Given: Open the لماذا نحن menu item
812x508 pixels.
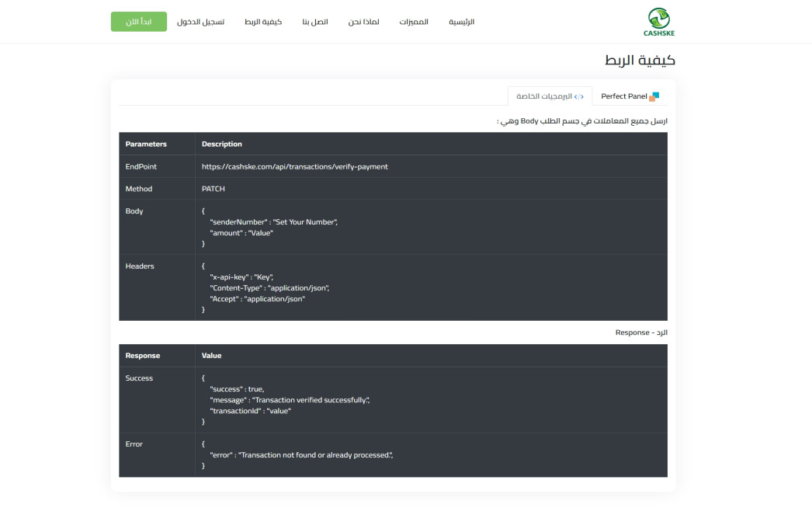Looking at the screenshot, I should coord(363,22).
